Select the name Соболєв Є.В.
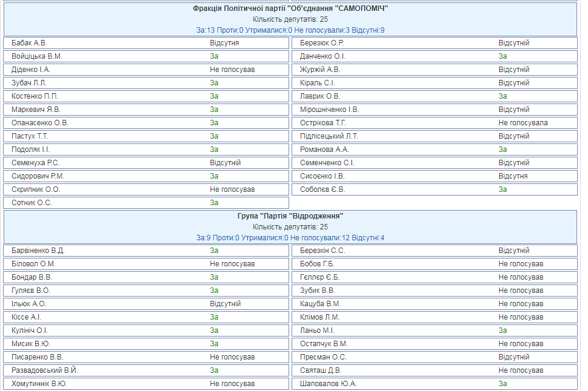Viewport: 588px width, 391px height. click(x=322, y=189)
